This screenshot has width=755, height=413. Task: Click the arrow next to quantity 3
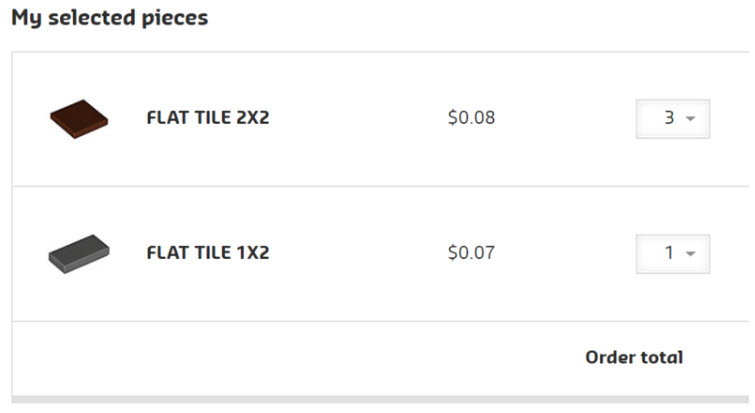click(691, 119)
